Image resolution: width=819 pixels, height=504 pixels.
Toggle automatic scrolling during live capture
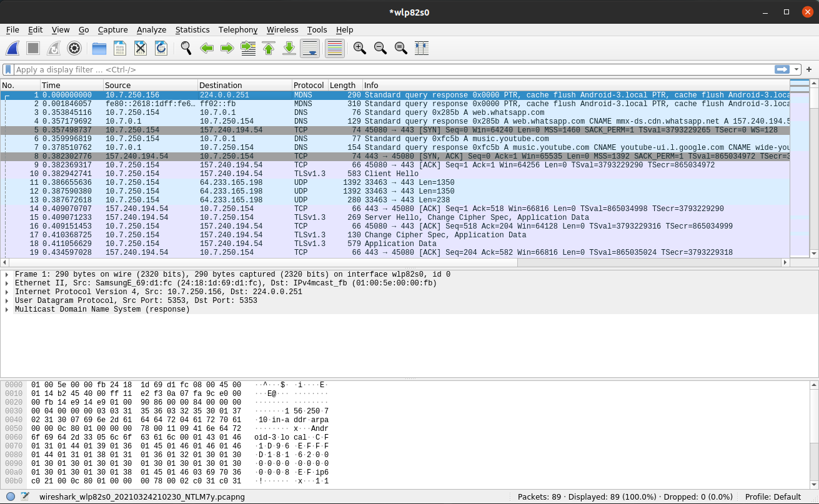[x=310, y=48]
